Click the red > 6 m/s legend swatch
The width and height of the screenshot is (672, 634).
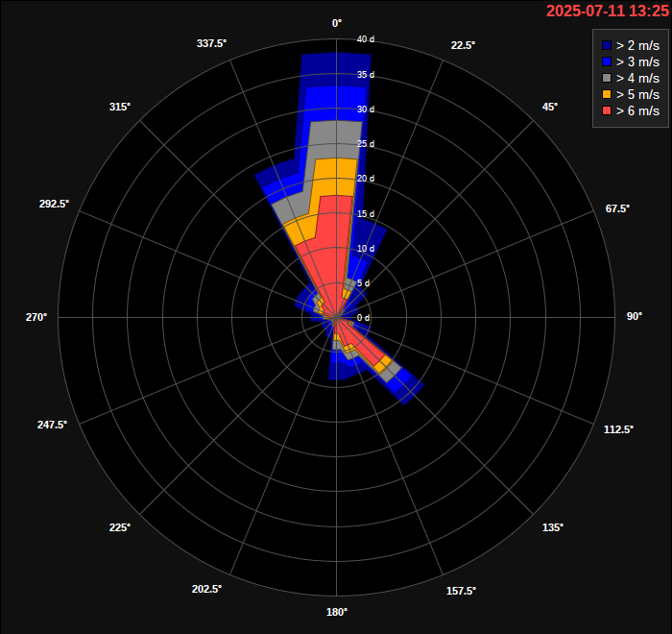607,110
